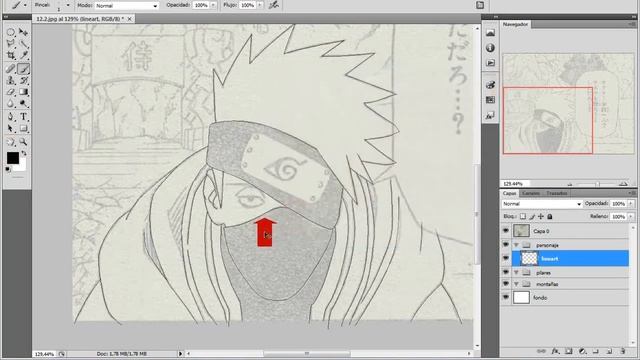640x360 pixels.
Task: Select the Eraser tool
Action: pyautogui.click(x=11, y=92)
